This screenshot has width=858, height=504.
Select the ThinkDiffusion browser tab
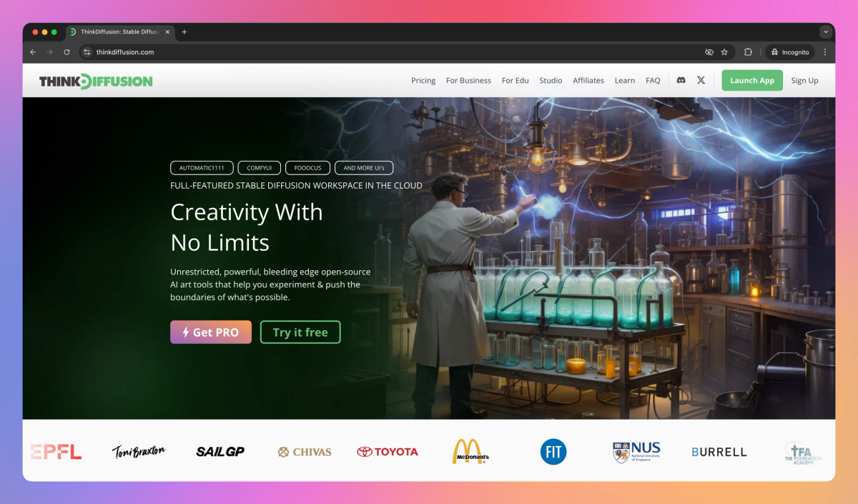120,32
